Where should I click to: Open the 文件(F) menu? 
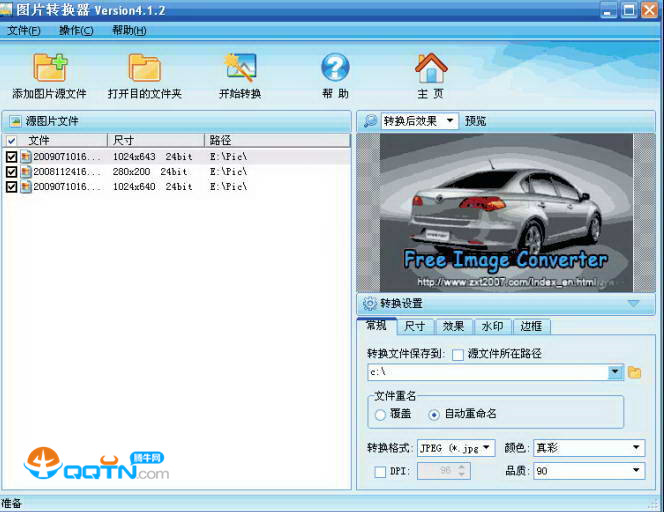pos(24,30)
